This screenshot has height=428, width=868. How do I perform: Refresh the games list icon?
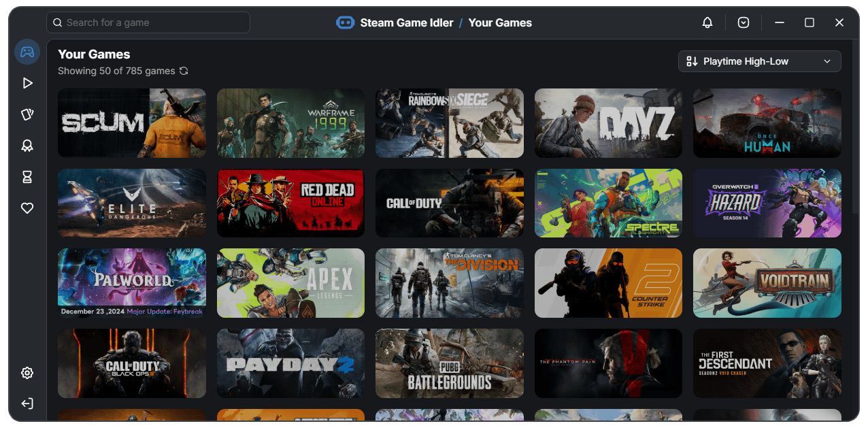coord(183,71)
